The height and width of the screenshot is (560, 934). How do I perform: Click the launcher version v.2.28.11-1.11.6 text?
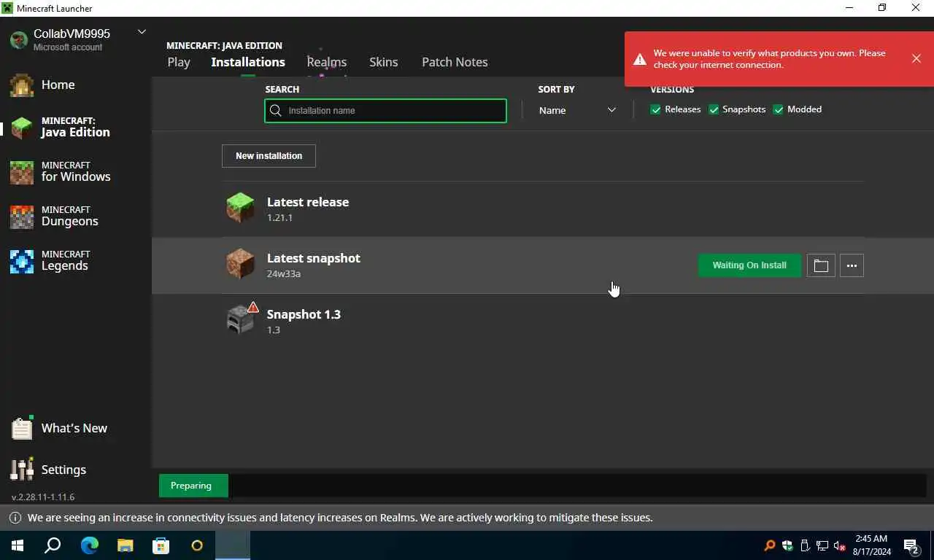43,497
